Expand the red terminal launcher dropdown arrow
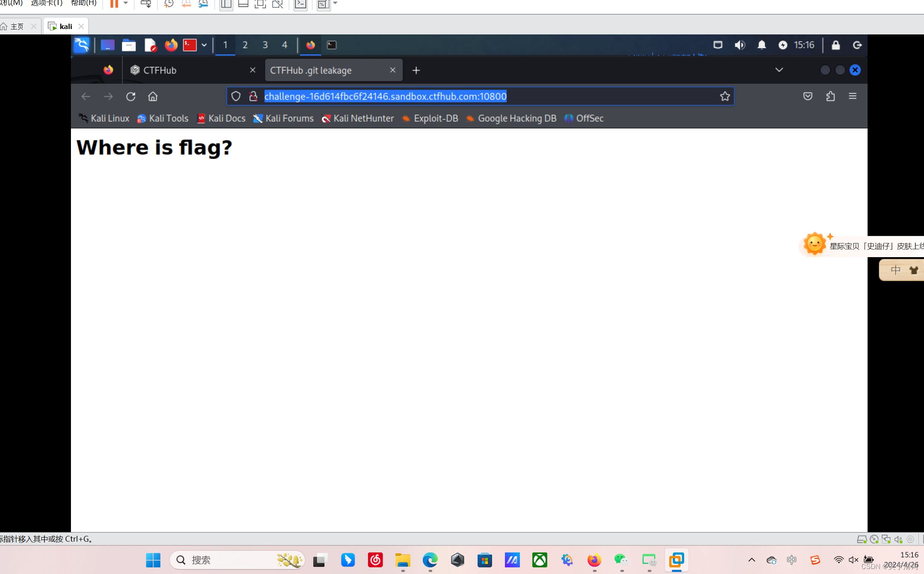 click(204, 45)
